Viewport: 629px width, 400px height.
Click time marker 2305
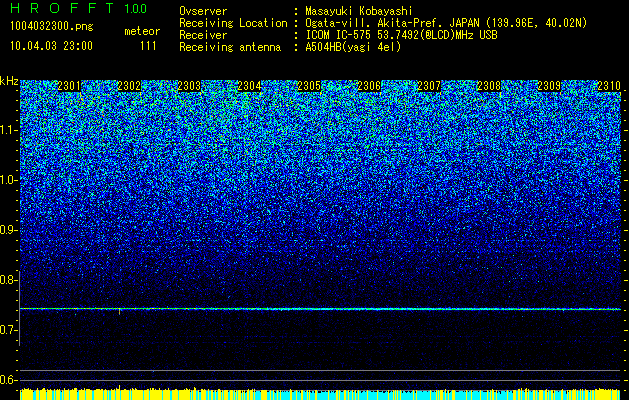click(x=309, y=86)
